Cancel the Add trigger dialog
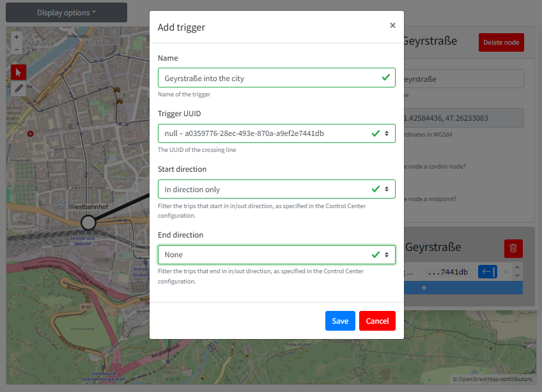The image size is (542, 392). (377, 321)
